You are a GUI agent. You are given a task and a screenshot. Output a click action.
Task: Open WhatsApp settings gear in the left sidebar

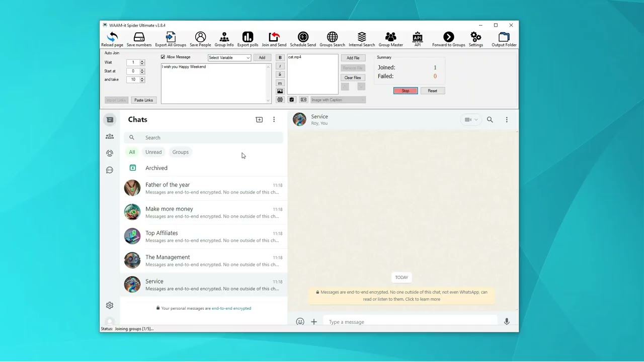(110, 305)
